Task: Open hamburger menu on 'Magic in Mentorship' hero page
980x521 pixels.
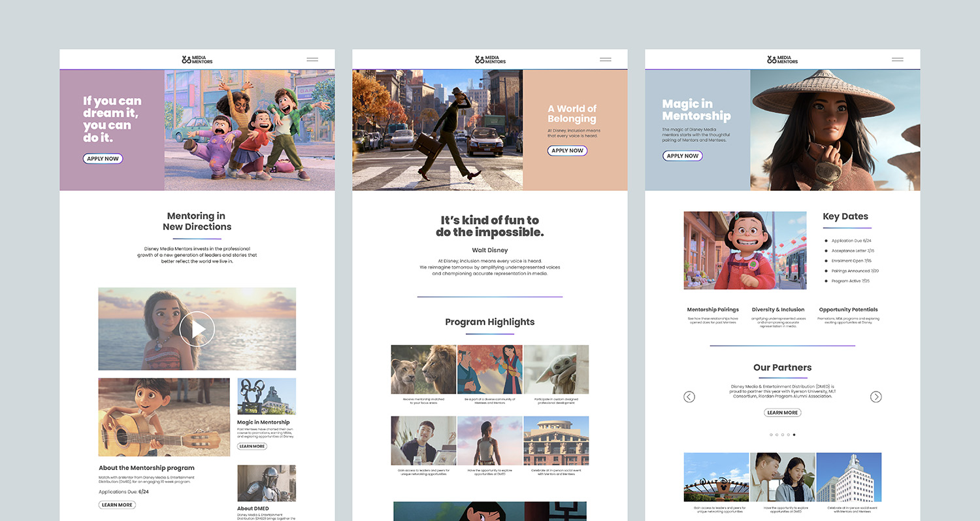Action: [x=898, y=59]
